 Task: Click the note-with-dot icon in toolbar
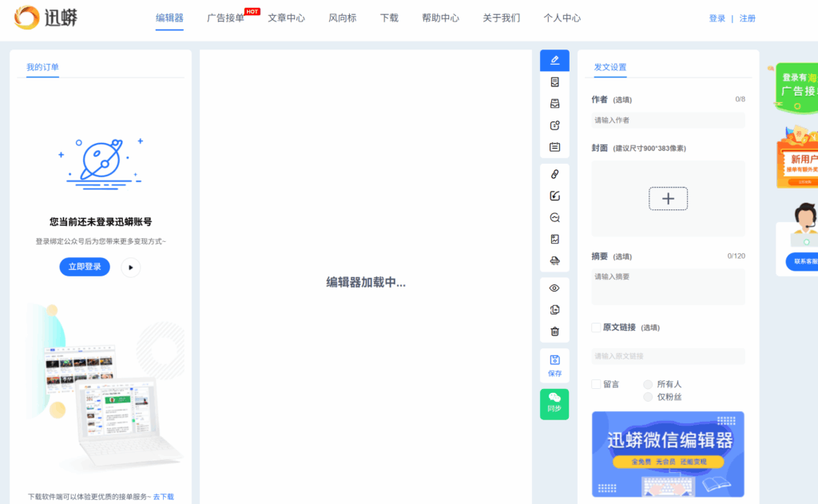(x=554, y=125)
